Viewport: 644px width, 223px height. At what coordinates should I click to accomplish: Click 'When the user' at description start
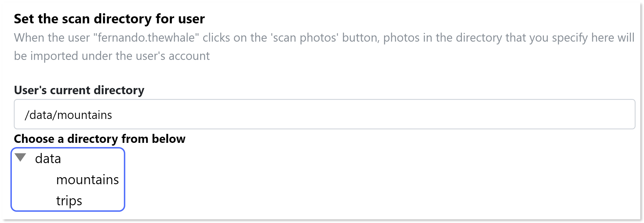(52, 38)
